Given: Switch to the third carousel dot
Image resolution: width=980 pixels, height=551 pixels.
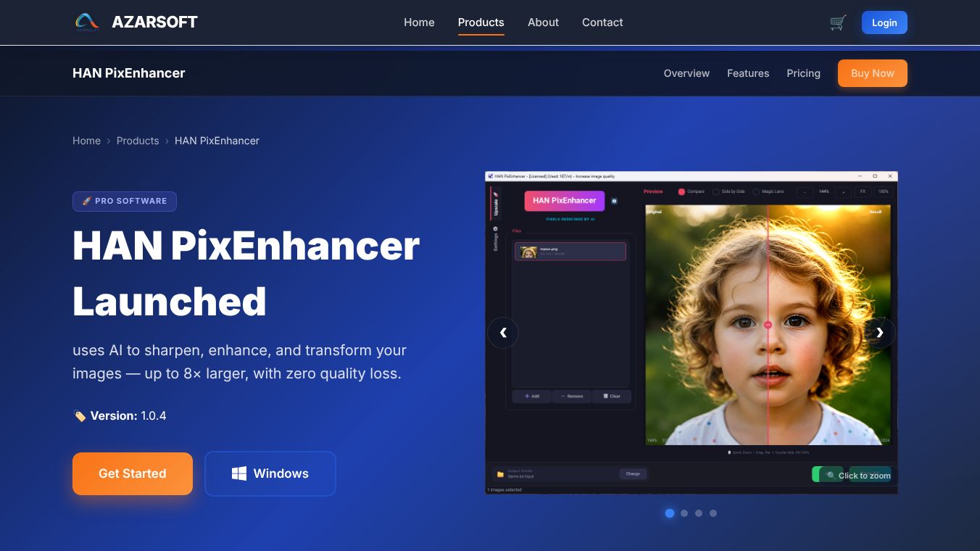Looking at the screenshot, I should (x=699, y=513).
